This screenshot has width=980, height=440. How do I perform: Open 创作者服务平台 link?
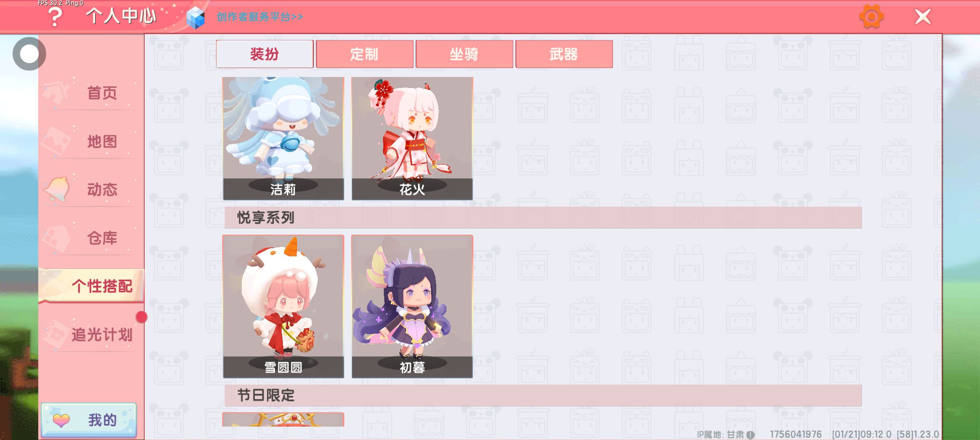point(260,17)
